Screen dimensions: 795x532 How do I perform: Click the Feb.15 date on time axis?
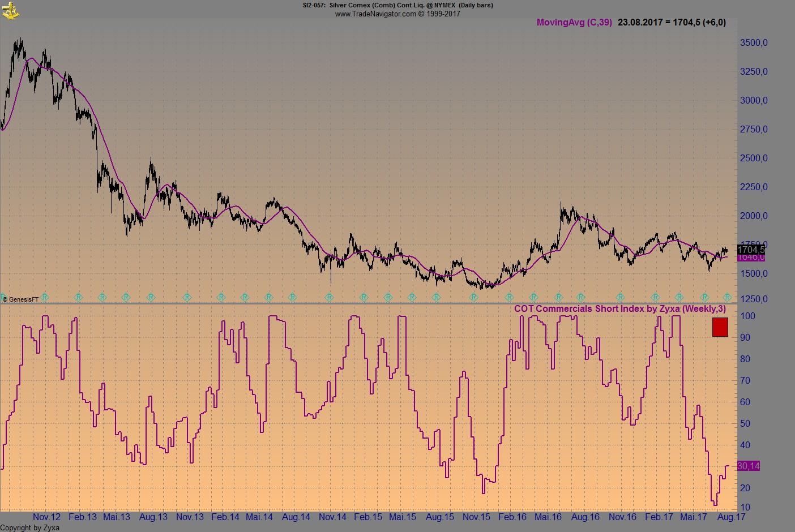pyautogui.click(x=368, y=517)
